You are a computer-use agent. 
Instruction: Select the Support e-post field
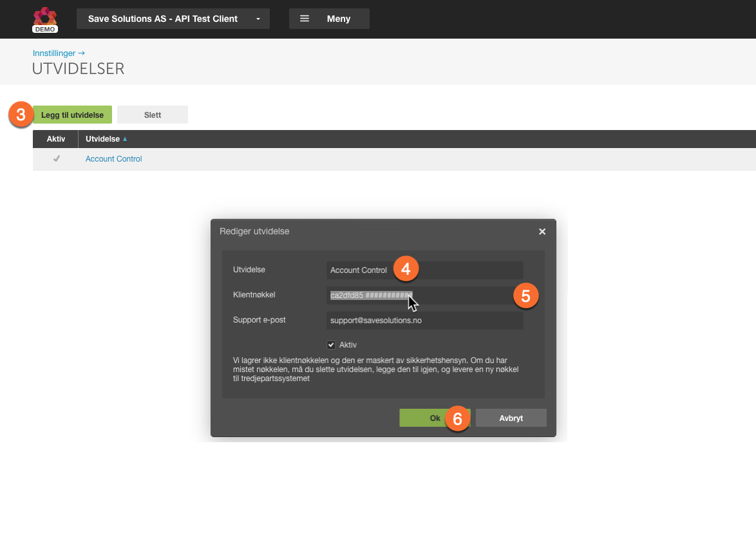pyautogui.click(x=424, y=320)
